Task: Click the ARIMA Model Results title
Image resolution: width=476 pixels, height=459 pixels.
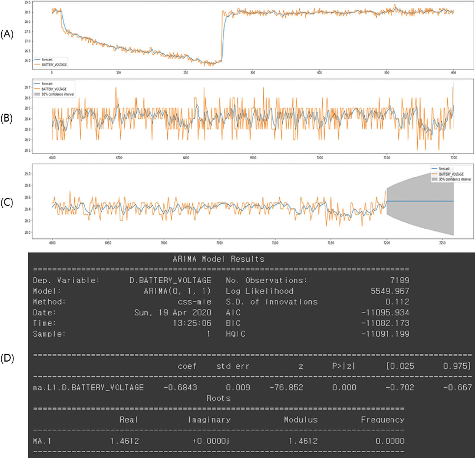Action: point(219,259)
